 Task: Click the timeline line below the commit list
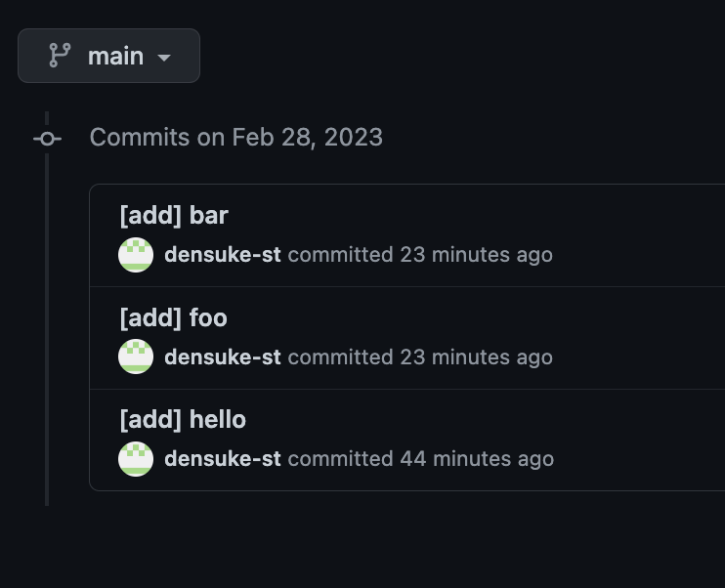[47, 498]
